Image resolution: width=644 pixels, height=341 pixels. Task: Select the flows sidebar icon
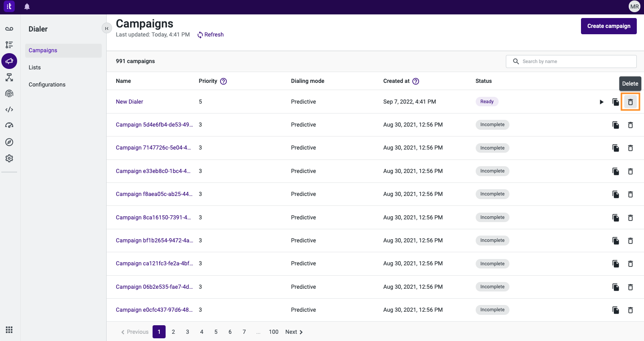(x=9, y=77)
